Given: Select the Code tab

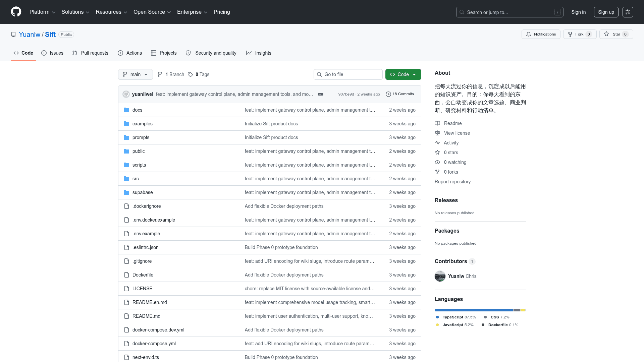Looking at the screenshot, I should (23, 53).
